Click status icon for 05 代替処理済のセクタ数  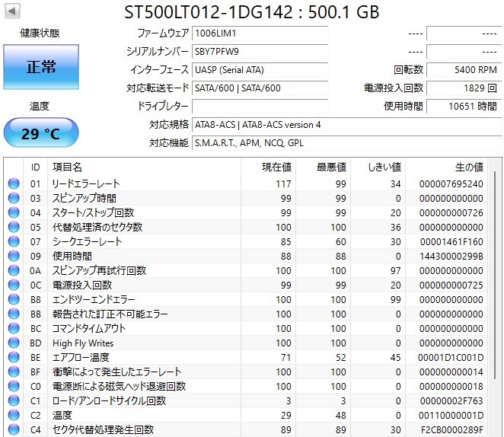click(14, 227)
